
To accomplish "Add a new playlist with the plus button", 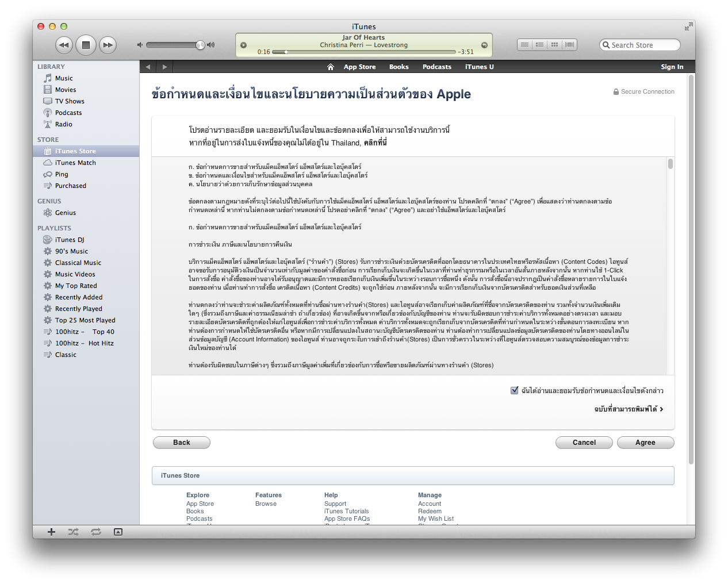I will [51, 532].
